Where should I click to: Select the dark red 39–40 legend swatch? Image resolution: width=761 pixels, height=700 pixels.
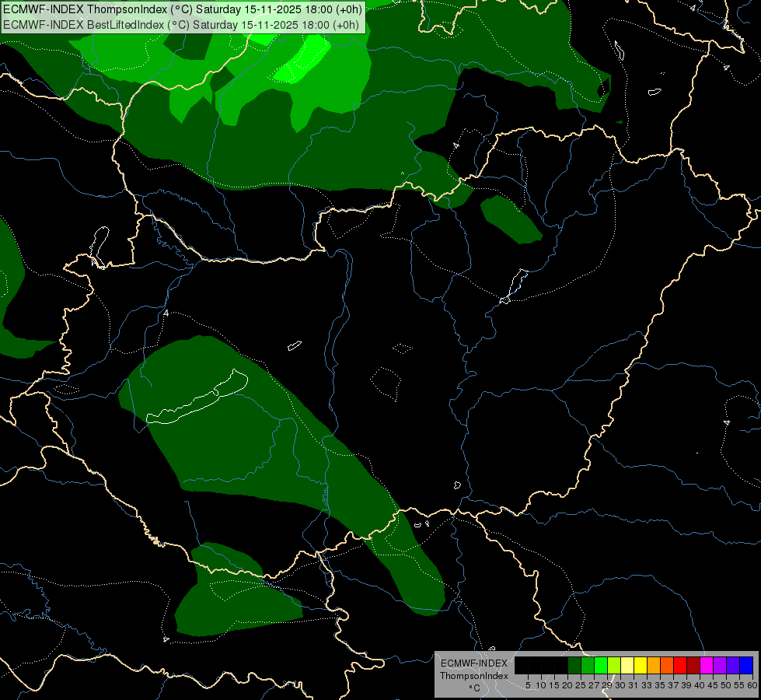(x=693, y=665)
